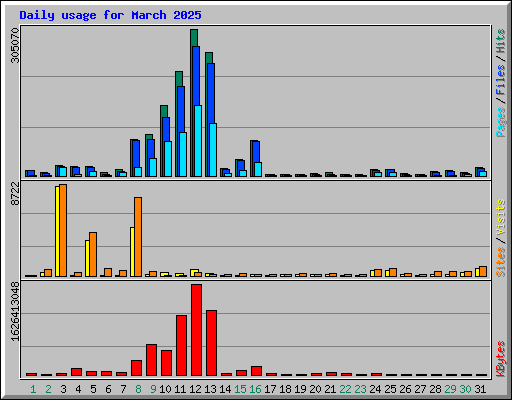The image size is (512, 400).
Task: Click the blue 'Files' legend label
Action: pyautogui.click(x=501, y=80)
